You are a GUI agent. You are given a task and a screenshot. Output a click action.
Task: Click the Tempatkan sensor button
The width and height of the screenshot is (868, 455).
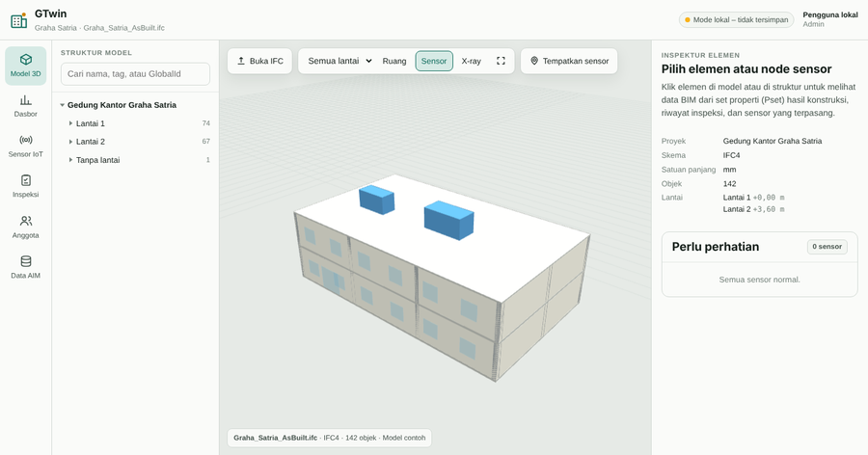[569, 61]
